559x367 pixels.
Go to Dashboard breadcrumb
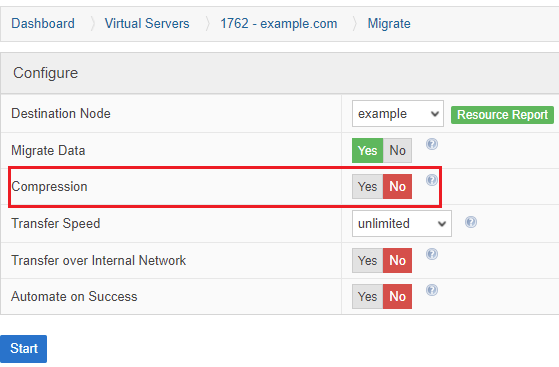pos(43,24)
